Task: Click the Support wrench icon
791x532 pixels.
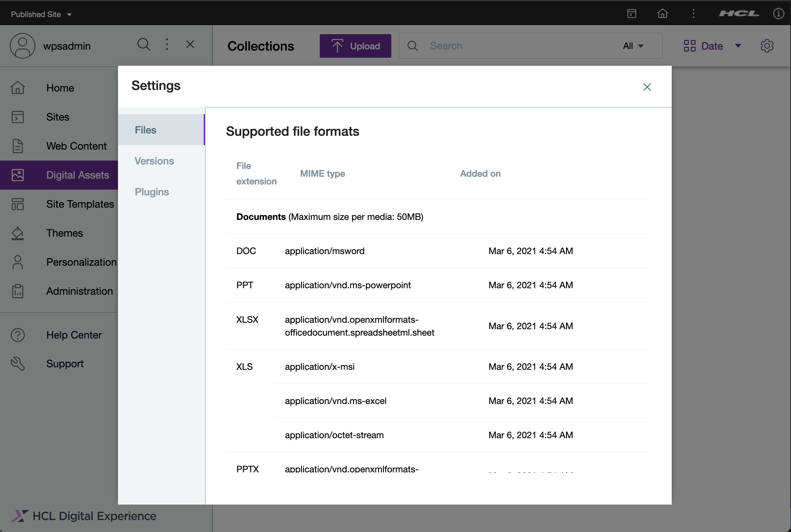Action: tap(18, 364)
